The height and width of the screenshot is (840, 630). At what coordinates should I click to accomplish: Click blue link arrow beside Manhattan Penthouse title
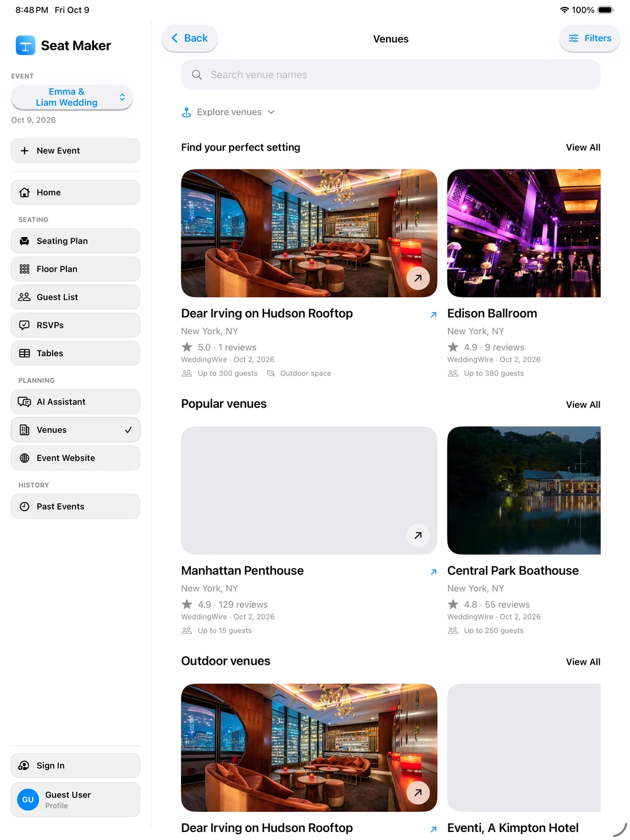(434, 572)
